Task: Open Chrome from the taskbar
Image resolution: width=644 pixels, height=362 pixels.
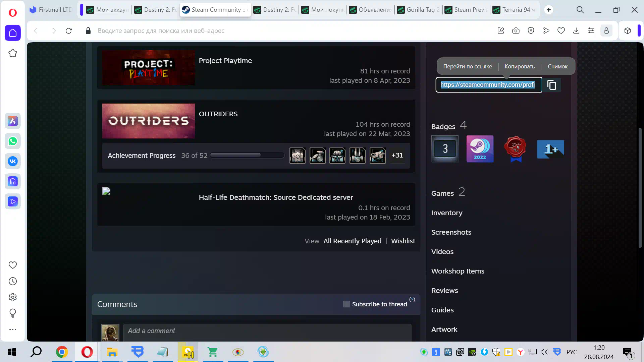Action: 62,352
